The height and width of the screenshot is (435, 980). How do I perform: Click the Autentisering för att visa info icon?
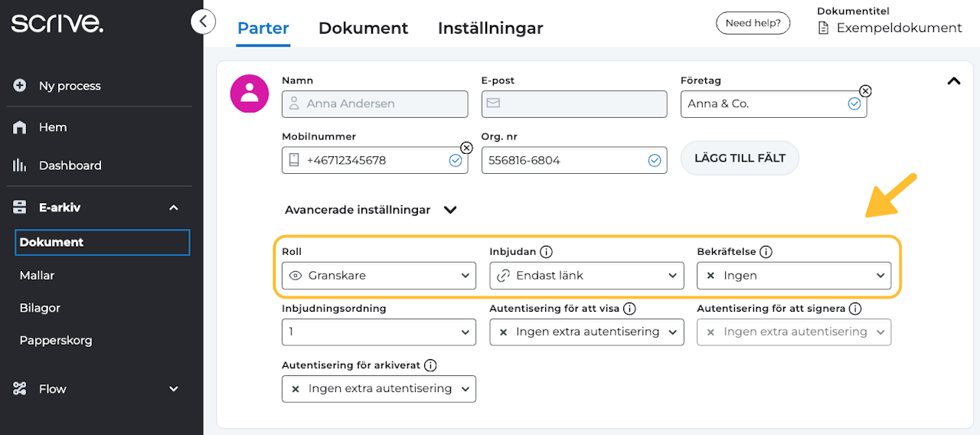click(629, 309)
